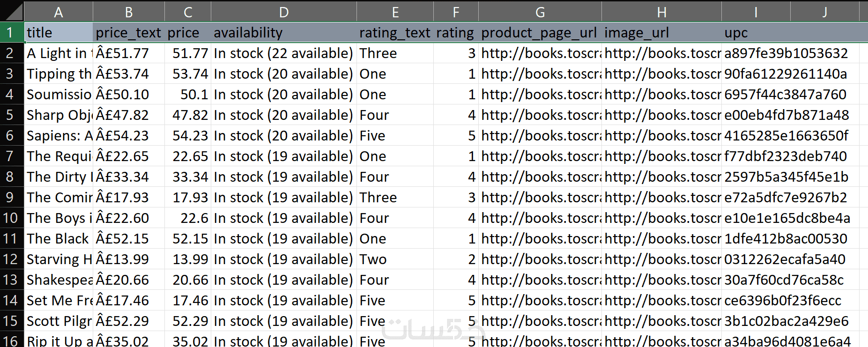Select title cell 'Scott Pilgr'
Viewport: 868px width, 347px height.
[58, 321]
